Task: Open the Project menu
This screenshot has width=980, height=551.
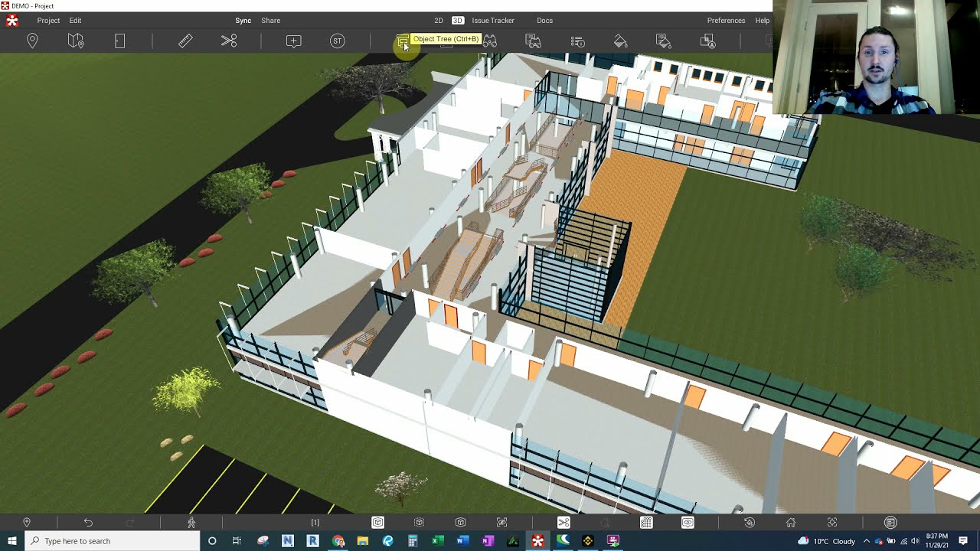Action: pos(48,21)
